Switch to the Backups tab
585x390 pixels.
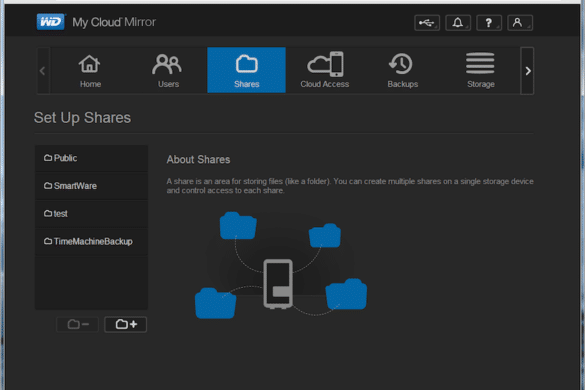(403, 70)
